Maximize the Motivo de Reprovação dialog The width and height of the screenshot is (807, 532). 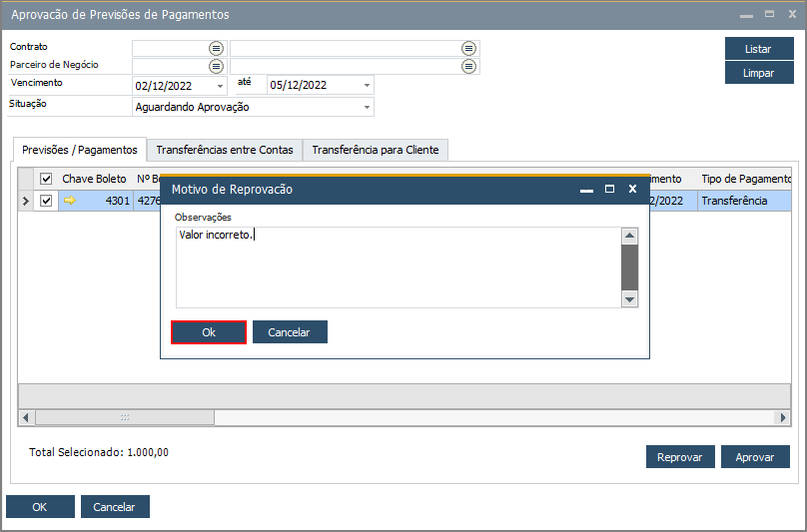609,189
